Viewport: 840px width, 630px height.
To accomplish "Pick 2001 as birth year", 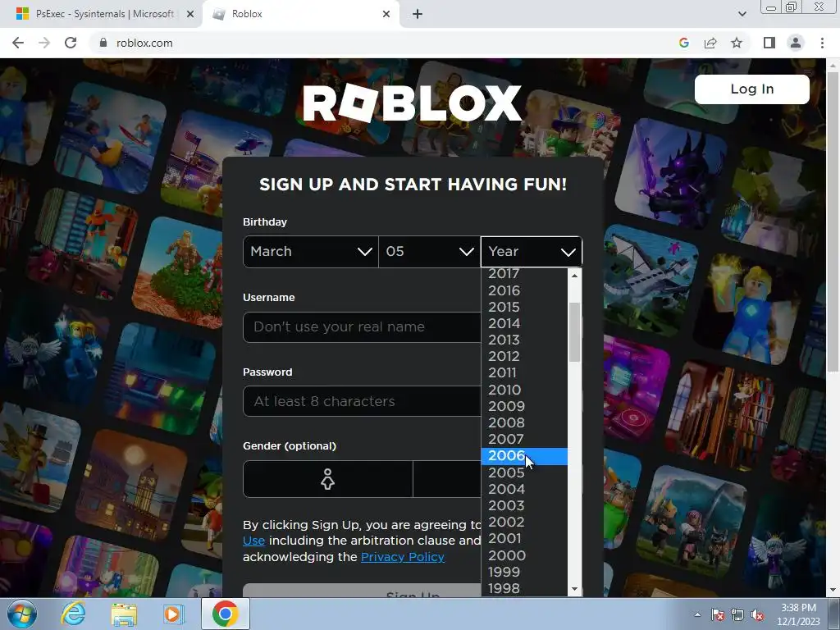I will coord(524,538).
